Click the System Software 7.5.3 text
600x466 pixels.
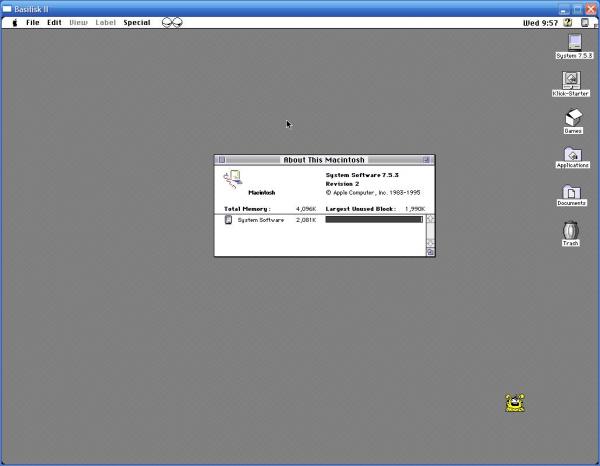click(x=362, y=175)
